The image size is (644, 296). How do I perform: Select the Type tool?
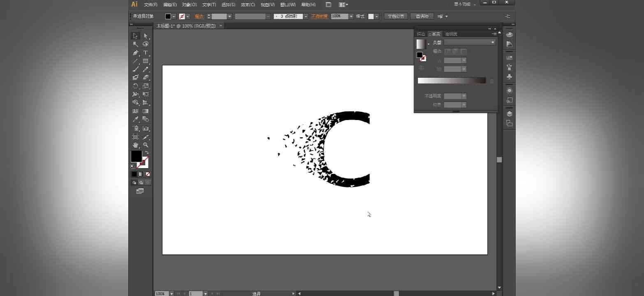point(146,53)
